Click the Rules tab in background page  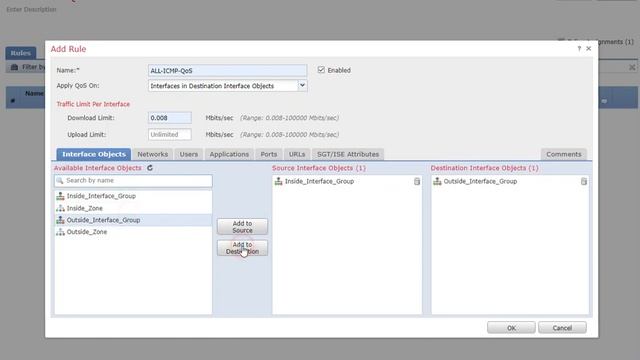[x=20, y=53]
